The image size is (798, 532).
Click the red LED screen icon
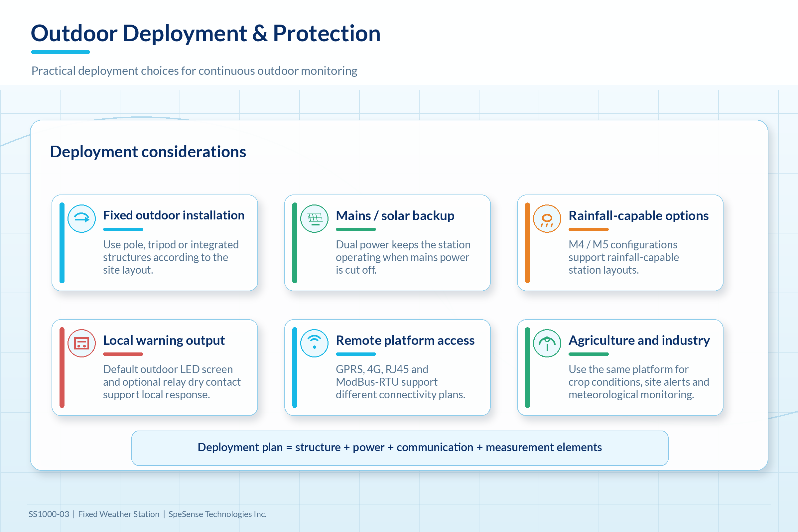tap(81, 343)
